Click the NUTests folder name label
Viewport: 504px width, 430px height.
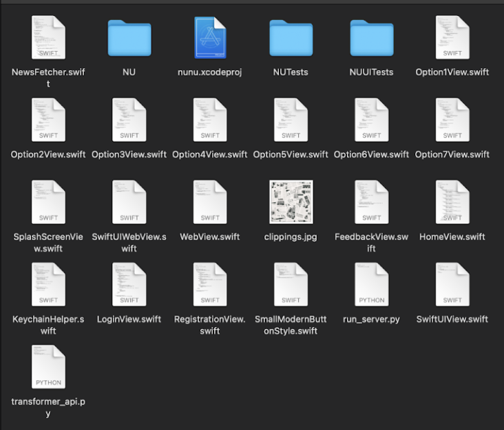coord(291,72)
